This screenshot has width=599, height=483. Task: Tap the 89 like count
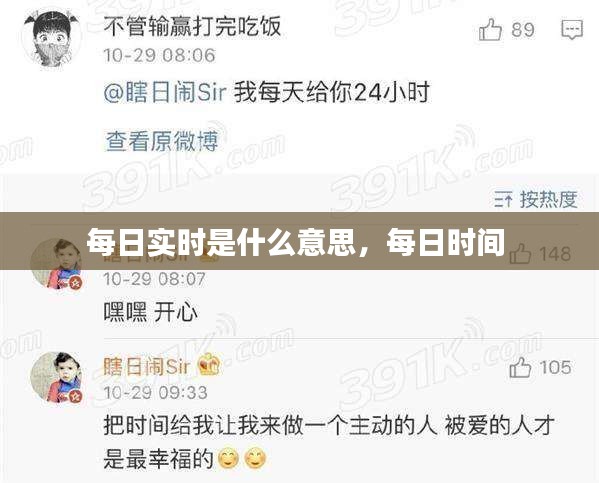click(x=523, y=30)
